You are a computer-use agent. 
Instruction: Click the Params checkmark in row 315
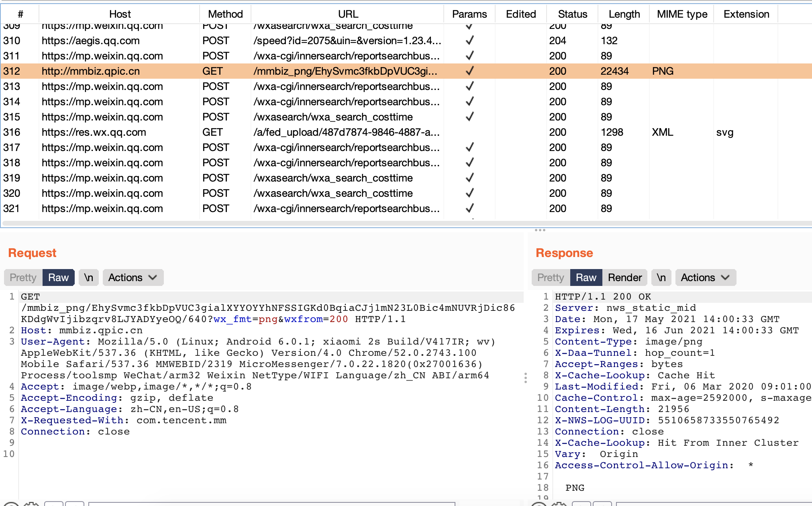coord(469,117)
